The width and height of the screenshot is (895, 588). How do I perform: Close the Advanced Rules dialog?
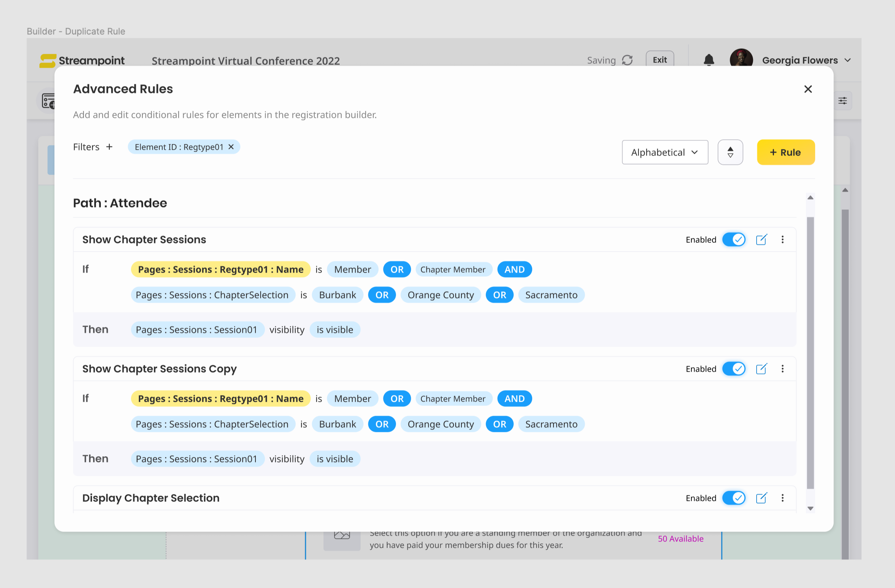point(808,89)
